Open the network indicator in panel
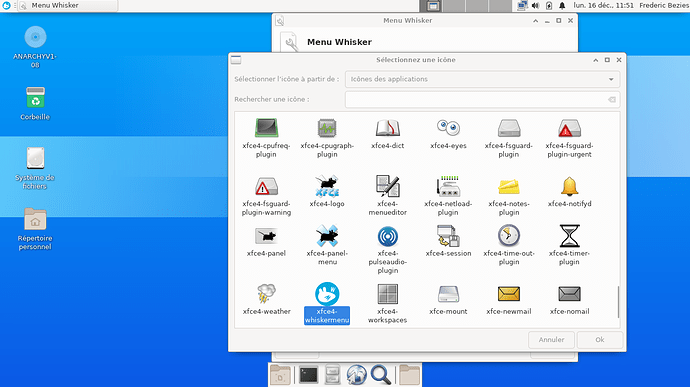 pos(522,6)
